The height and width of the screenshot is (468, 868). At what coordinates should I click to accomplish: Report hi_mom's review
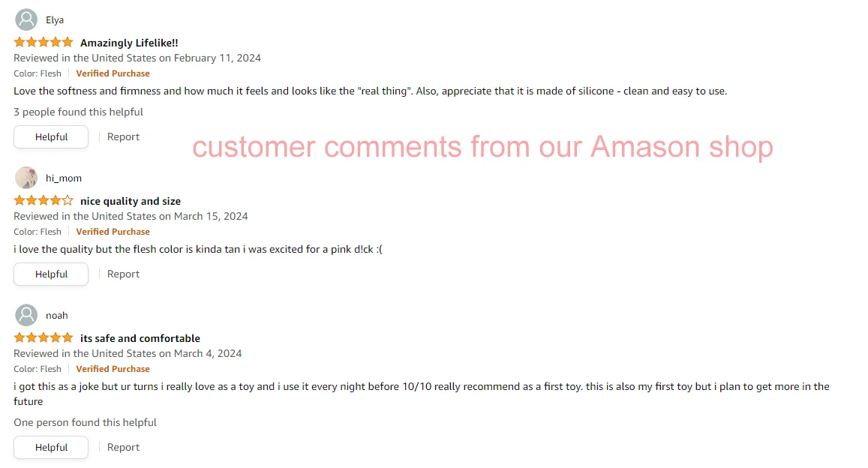(x=123, y=274)
